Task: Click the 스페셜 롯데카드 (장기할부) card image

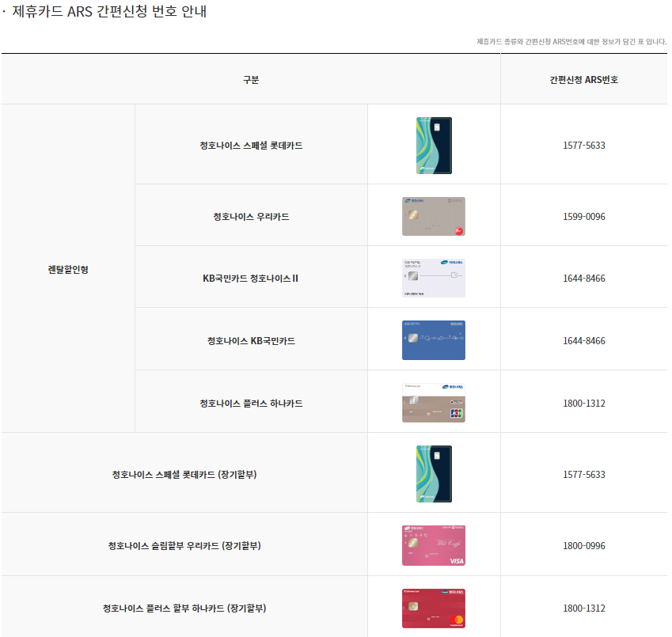Action: click(x=434, y=474)
